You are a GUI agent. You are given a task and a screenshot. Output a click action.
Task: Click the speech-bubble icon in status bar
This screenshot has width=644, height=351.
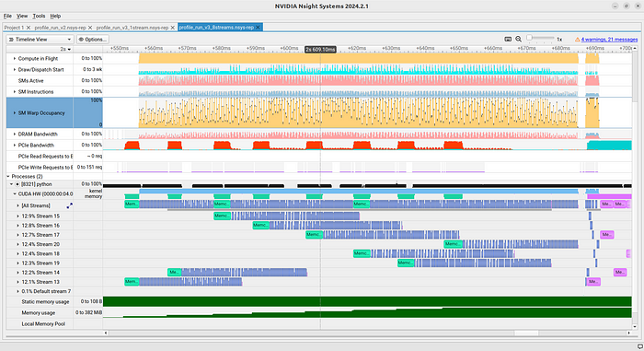click(639, 346)
